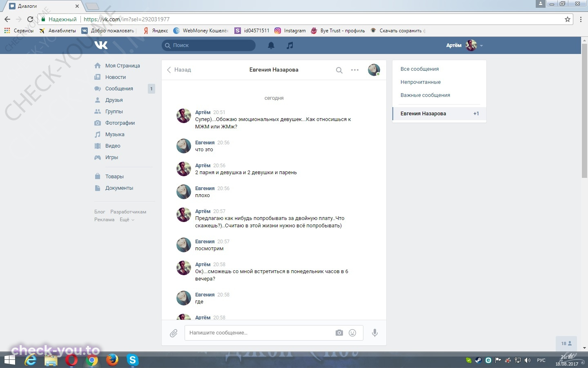
Task: Click Евгения's avatar in chat header
Action: point(374,70)
